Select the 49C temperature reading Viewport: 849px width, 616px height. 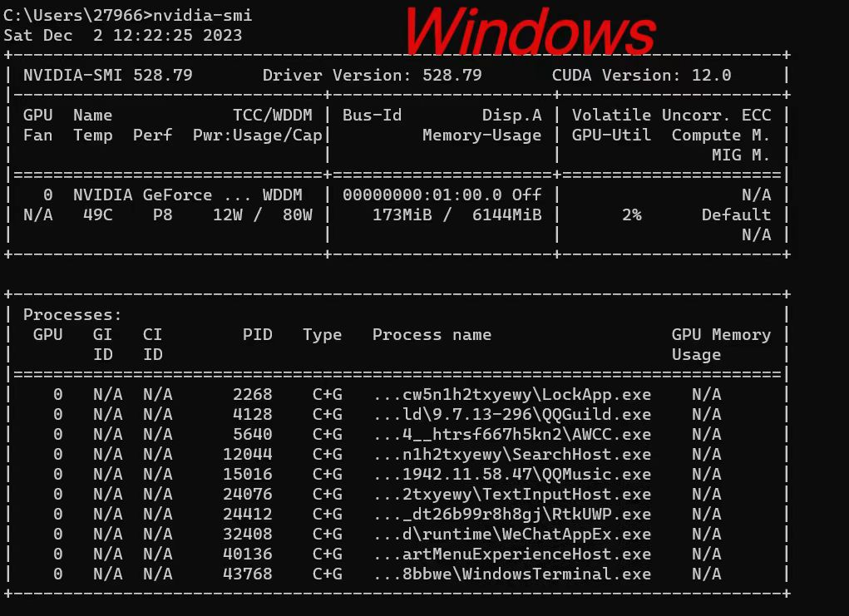tap(97, 215)
